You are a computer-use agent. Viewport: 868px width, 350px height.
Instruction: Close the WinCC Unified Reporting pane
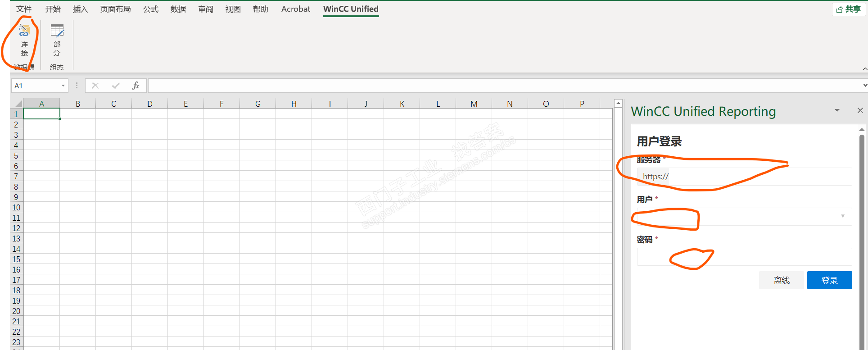pyautogui.click(x=860, y=110)
